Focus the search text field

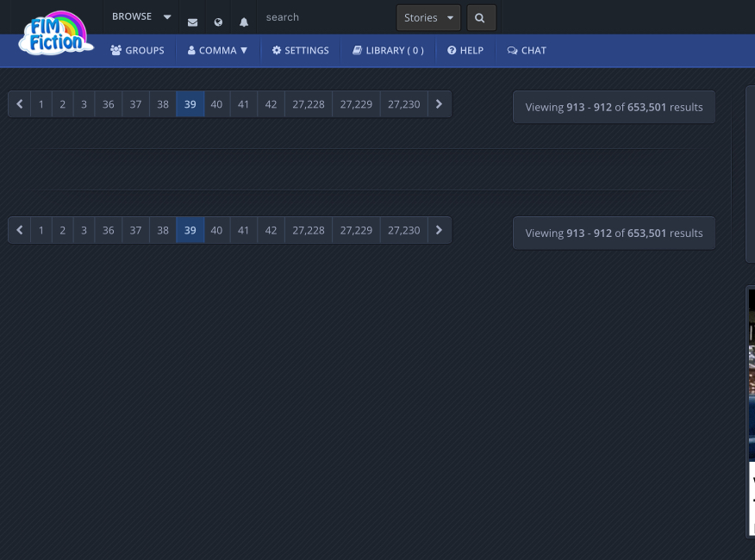[x=327, y=17]
